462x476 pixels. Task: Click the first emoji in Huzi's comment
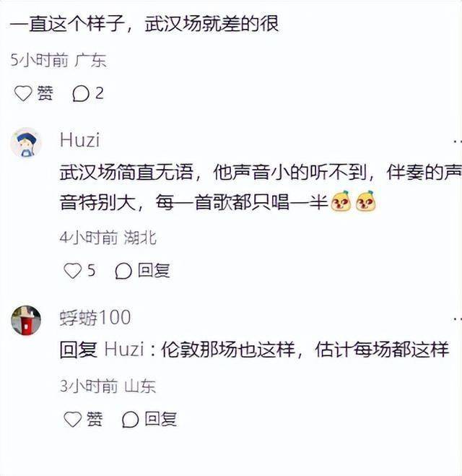click(341, 201)
